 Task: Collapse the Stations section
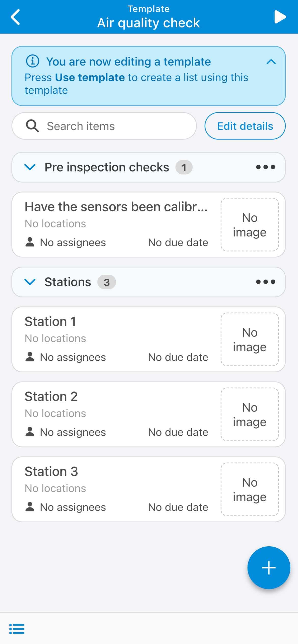click(30, 282)
